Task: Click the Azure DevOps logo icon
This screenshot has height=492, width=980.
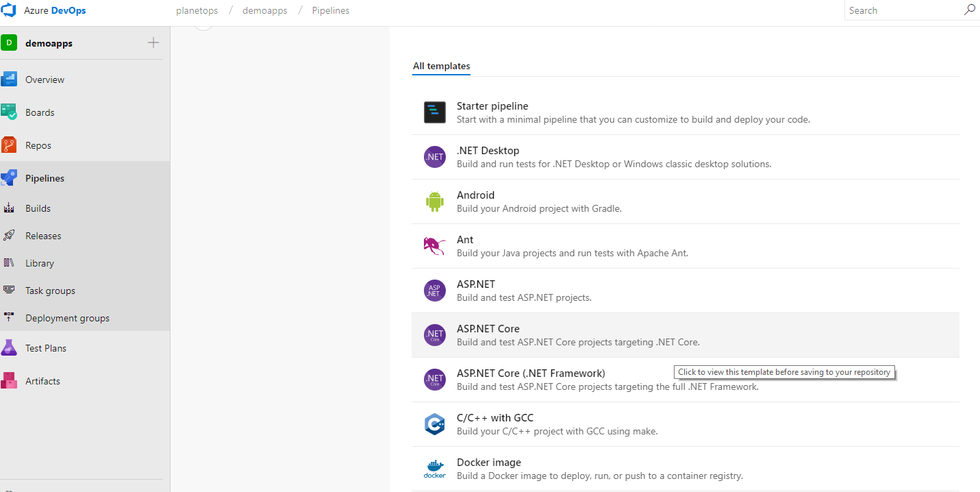Action: coord(9,10)
